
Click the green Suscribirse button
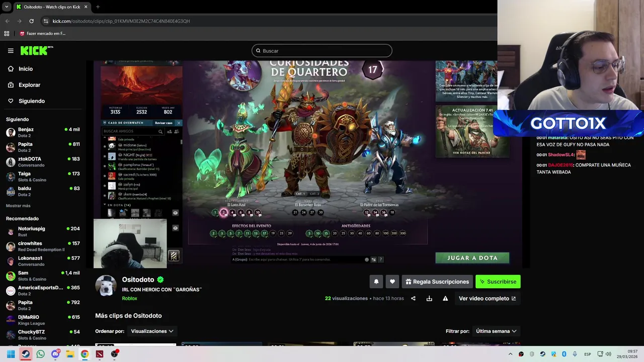pos(498,282)
